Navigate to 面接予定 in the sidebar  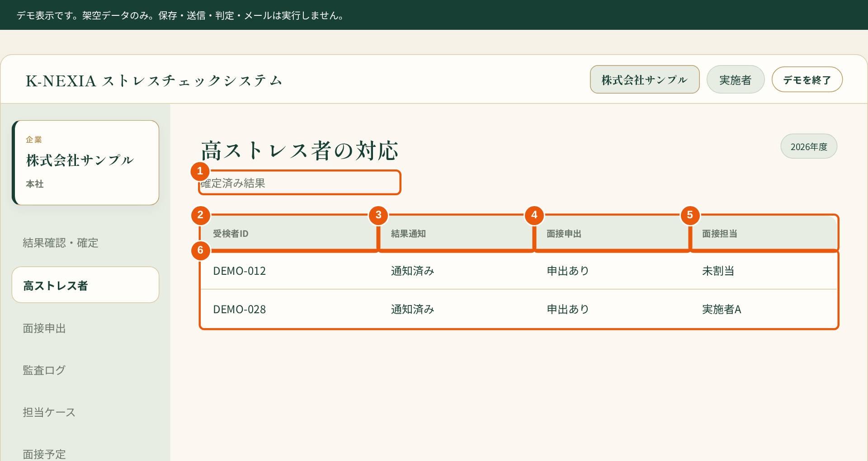coord(85,453)
